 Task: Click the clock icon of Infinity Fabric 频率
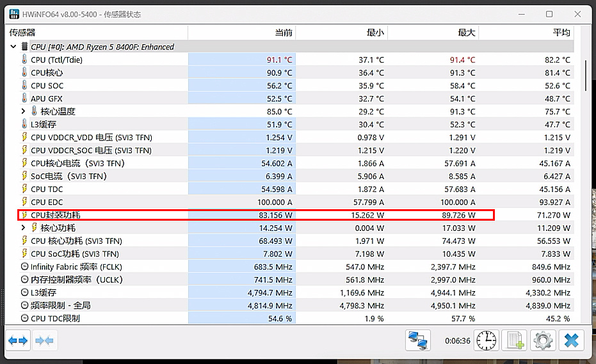click(x=24, y=266)
